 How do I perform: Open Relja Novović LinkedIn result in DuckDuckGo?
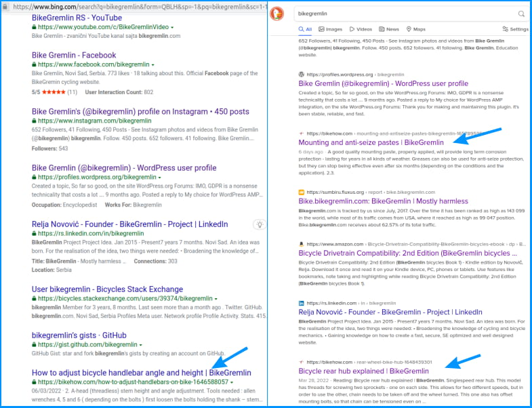click(390, 312)
